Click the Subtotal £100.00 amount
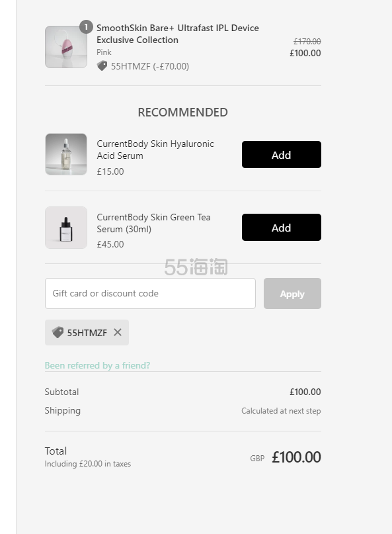Image resolution: width=392 pixels, height=534 pixels. tap(305, 392)
